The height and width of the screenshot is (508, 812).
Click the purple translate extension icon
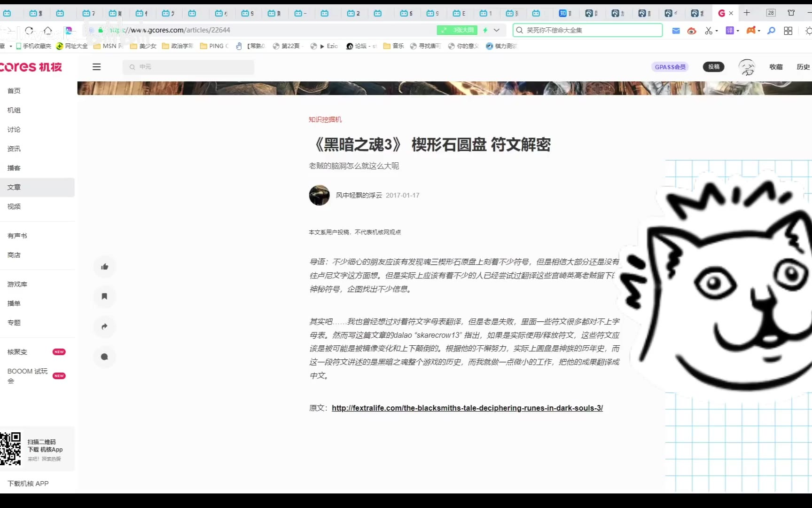point(730,31)
